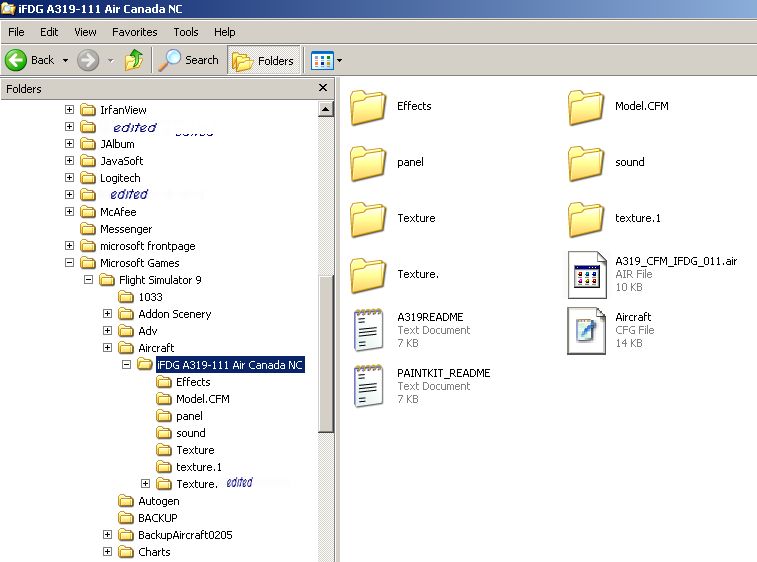Open the Search toolbar button
The width and height of the screenshot is (757, 562).
[190, 60]
